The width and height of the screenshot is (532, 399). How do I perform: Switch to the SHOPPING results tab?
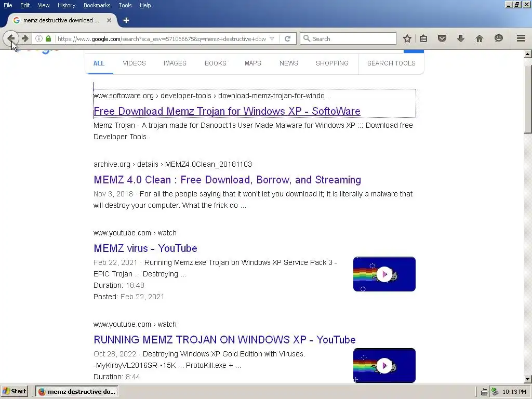tap(332, 63)
